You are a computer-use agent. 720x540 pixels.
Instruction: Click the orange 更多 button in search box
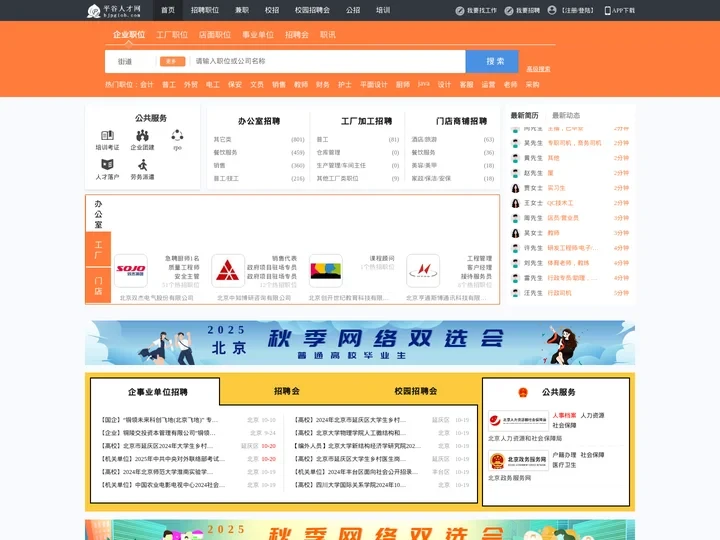coord(172,61)
